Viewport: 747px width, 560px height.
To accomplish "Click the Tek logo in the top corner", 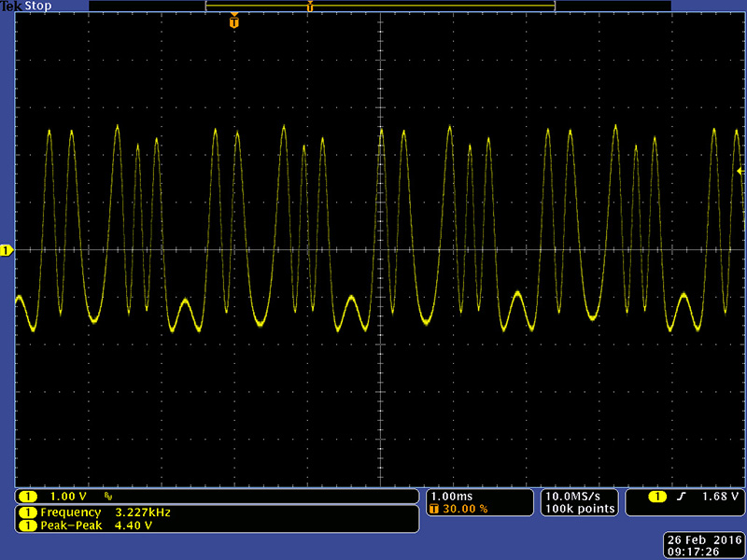I will [x=11, y=6].
